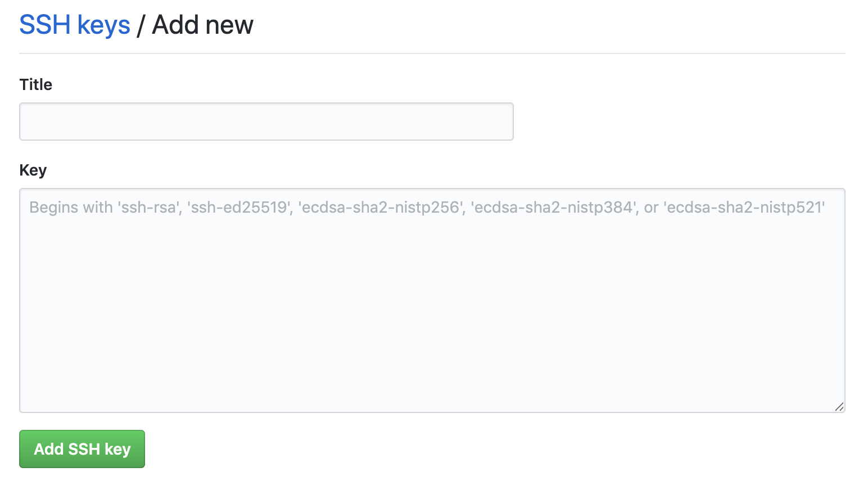This screenshot has height=494, width=868.
Task: Click the bold 'Key' text above textarea
Action: pyautogui.click(x=33, y=170)
